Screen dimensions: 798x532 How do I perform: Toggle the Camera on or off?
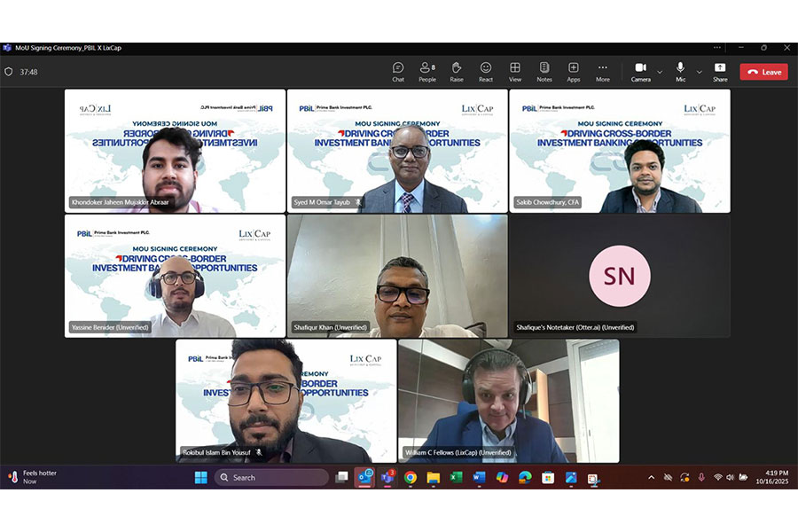[x=640, y=72]
